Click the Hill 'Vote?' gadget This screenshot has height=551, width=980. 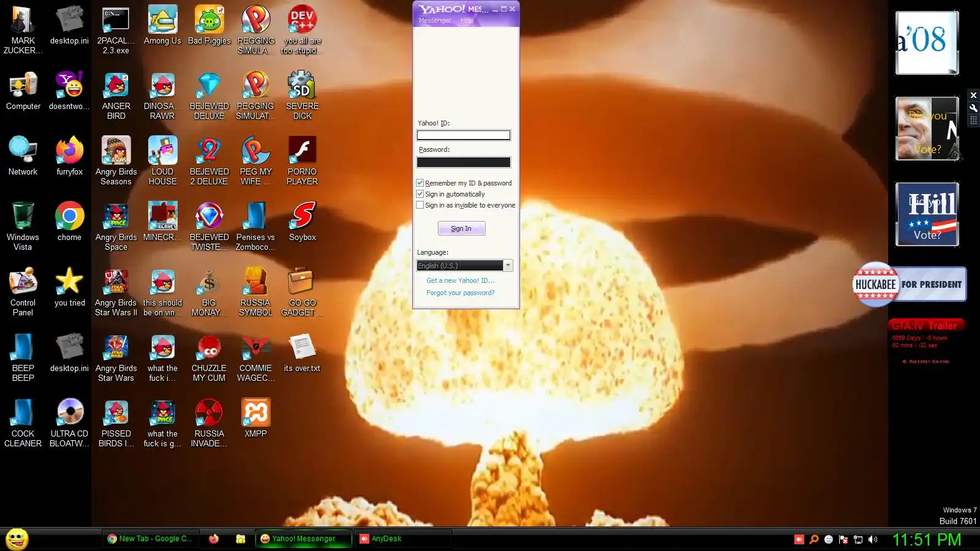pyautogui.click(x=927, y=214)
